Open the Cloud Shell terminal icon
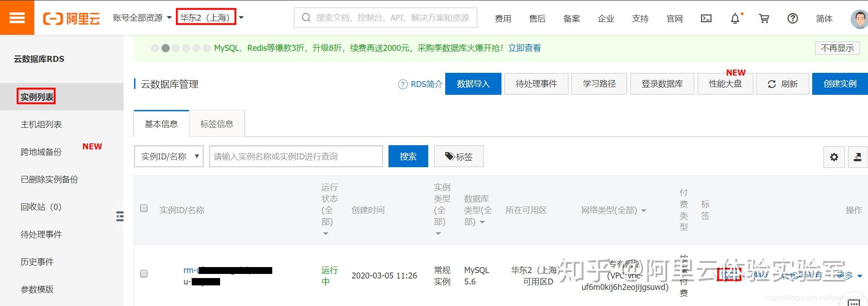The width and height of the screenshot is (868, 306). click(x=706, y=18)
